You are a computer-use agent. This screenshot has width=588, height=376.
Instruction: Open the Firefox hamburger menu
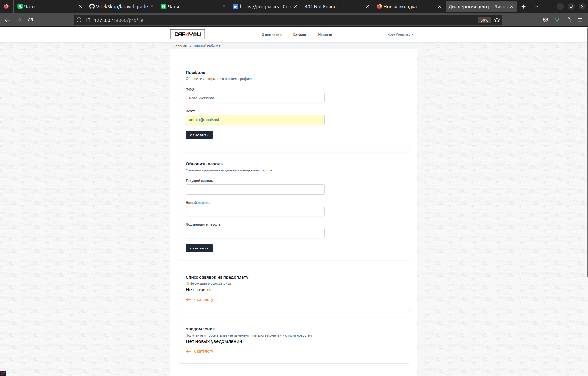click(580, 20)
